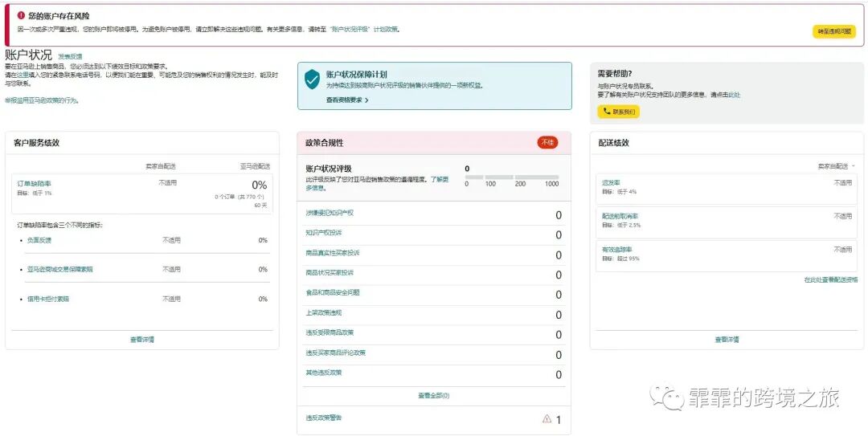Click the 在此处查看配送资格 link

(x=830, y=280)
